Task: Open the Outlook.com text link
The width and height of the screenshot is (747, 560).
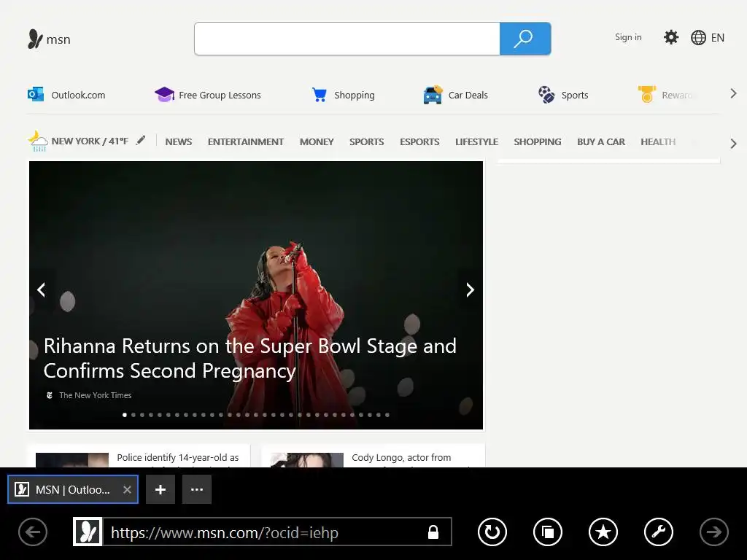Action: [x=78, y=95]
